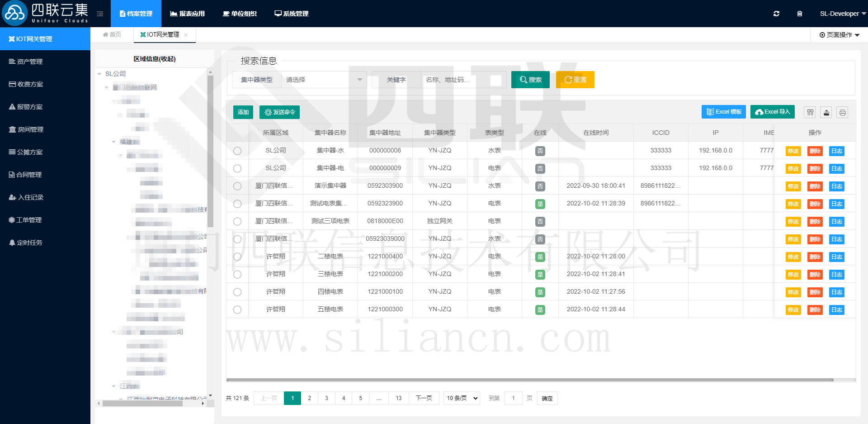Click the export table icon
This screenshot has width=868, height=424.
(x=826, y=112)
